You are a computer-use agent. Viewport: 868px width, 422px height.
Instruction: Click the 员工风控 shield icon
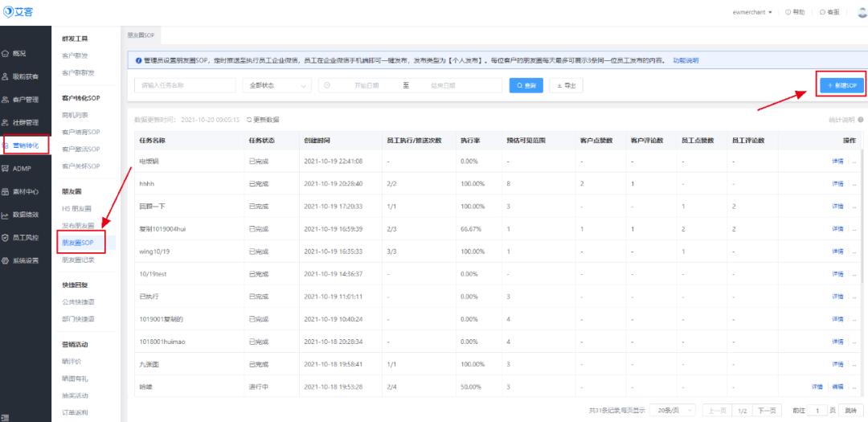(x=6, y=238)
